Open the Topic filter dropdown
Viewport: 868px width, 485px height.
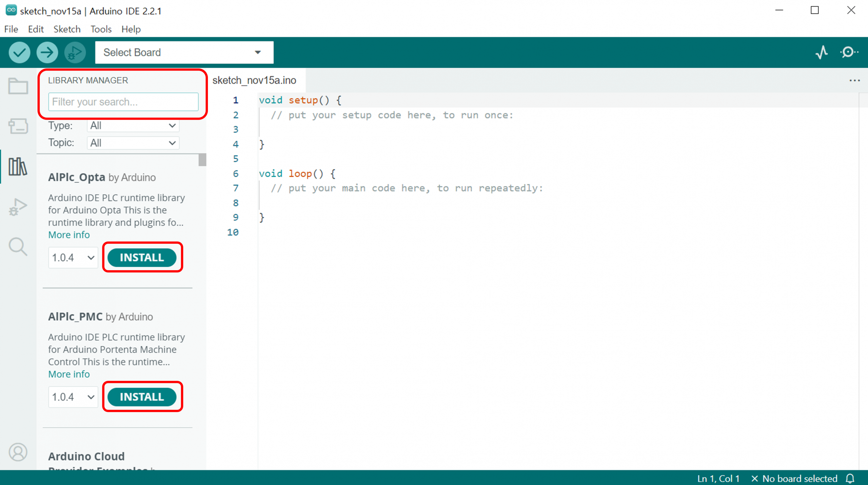tap(133, 143)
